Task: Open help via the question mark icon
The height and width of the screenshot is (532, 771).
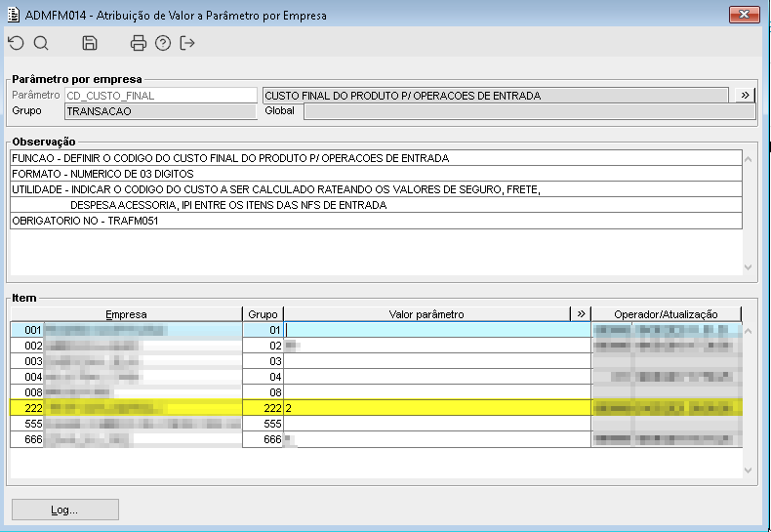Action: (x=163, y=43)
